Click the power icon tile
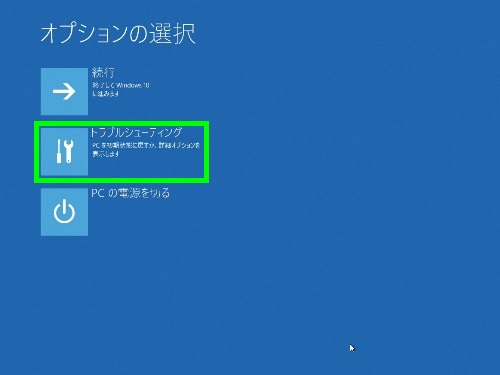 coord(64,212)
